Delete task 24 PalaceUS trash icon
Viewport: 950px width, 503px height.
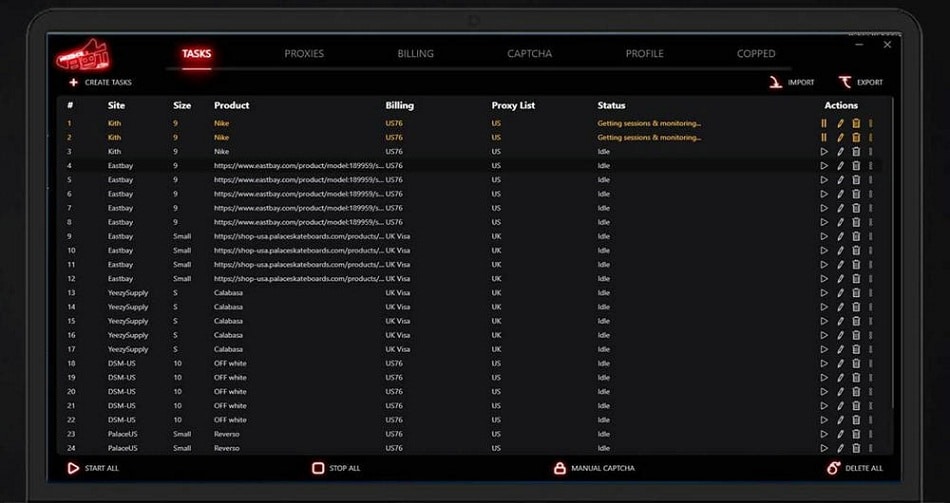coord(856,448)
